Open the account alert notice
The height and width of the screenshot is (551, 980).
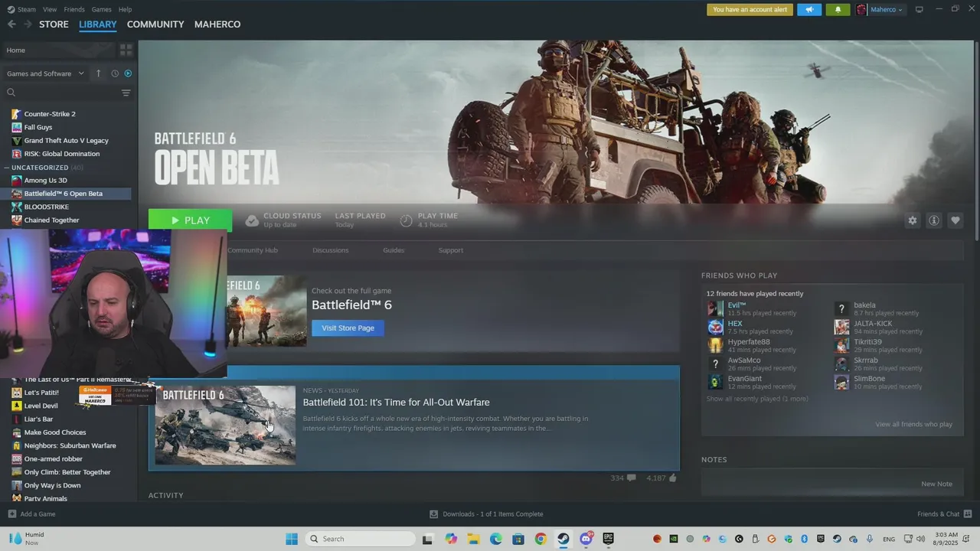(750, 10)
